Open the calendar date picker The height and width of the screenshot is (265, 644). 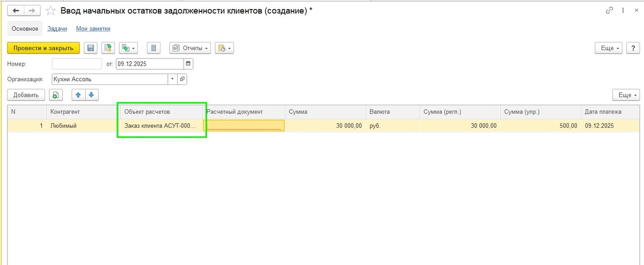188,63
